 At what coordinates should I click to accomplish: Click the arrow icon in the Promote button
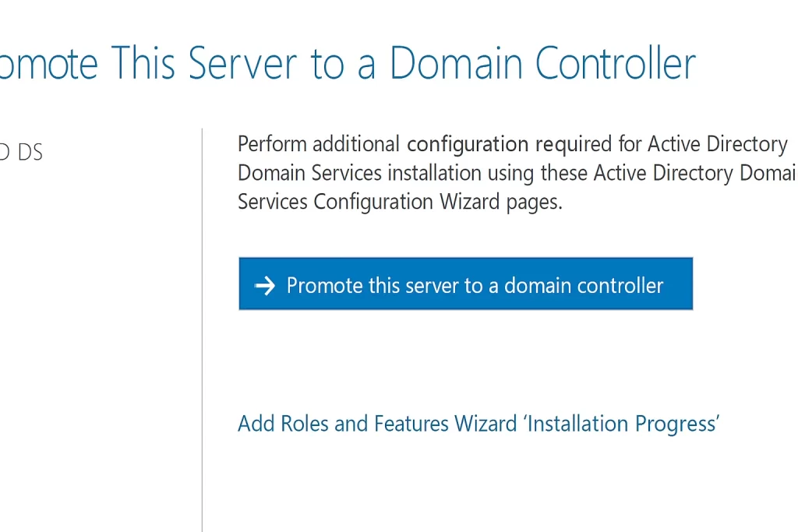point(265,286)
